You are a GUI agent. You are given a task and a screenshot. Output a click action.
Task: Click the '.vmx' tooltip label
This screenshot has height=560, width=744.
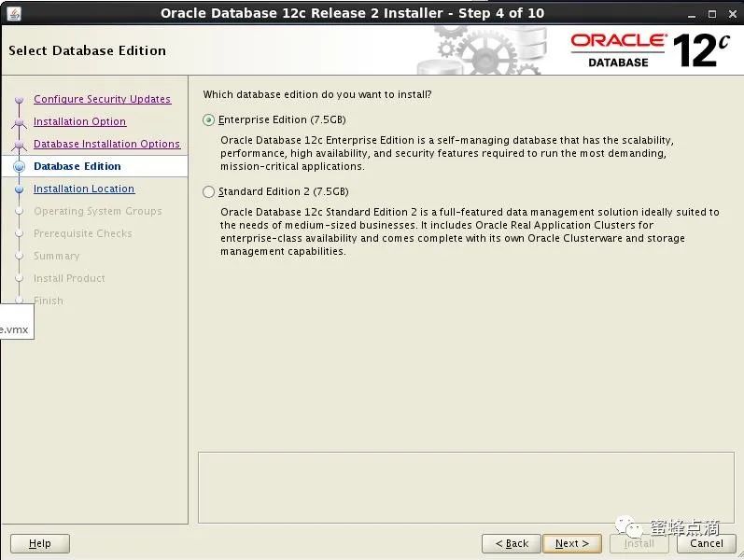(14, 329)
